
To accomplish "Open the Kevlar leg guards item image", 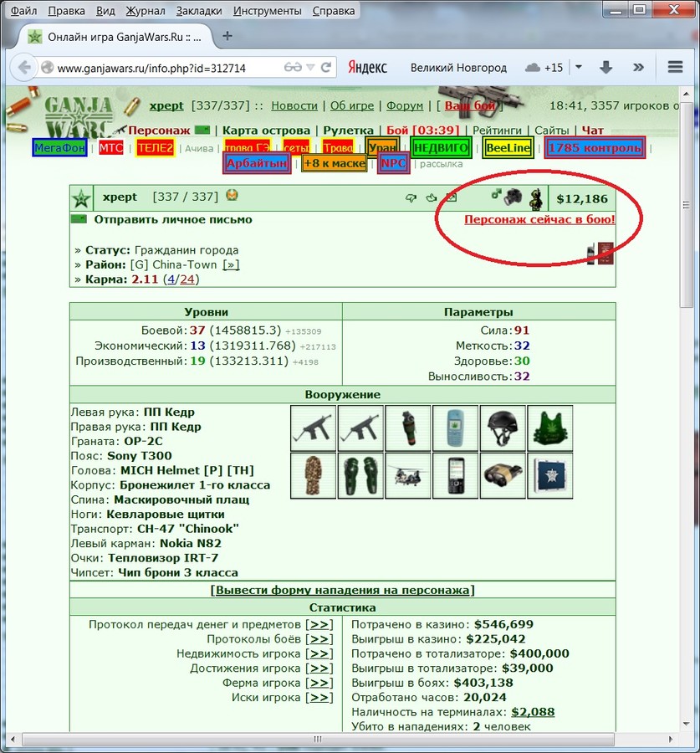I will point(360,475).
